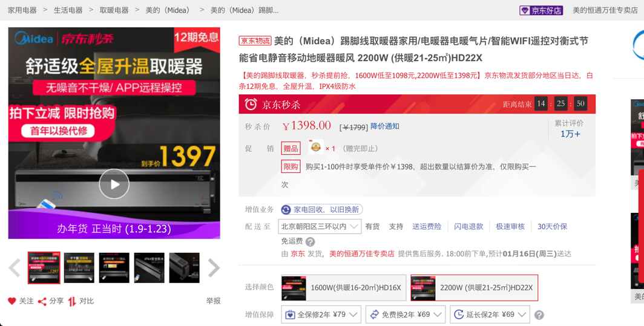This screenshot has width=644, height=326.
Task: Click the free shipping help question mark
Action: (x=310, y=241)
